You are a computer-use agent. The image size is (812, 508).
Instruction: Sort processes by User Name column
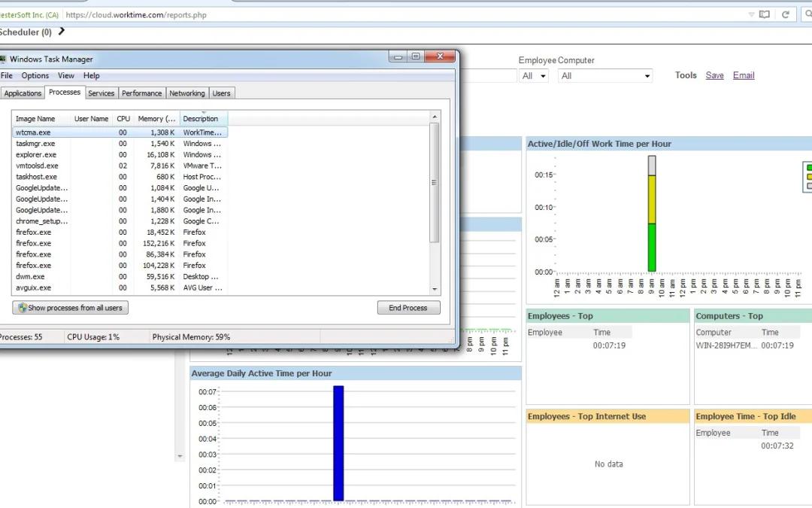(x=91, y=119)
